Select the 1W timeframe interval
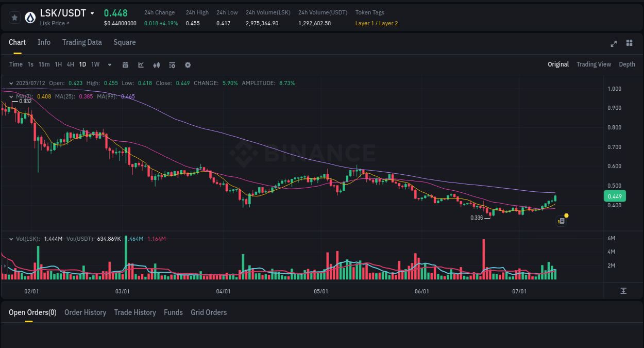Image resolution: width=644 pixels, height=348 pixels. click(x=95, y=64)
